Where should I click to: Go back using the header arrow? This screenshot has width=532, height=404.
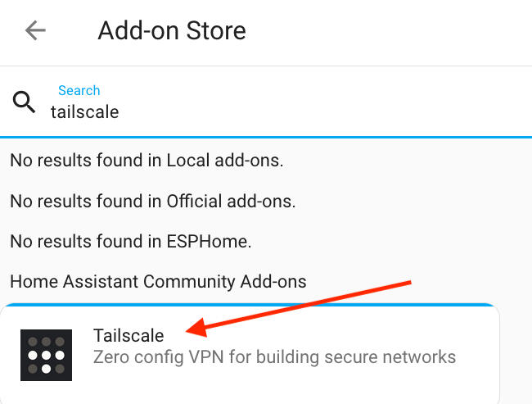point(35,31)
